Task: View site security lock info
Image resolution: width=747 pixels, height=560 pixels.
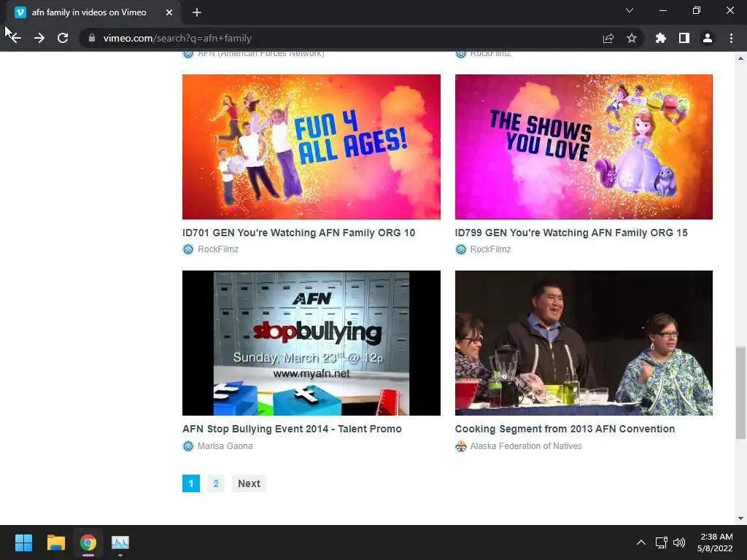Action: (92, 38)
